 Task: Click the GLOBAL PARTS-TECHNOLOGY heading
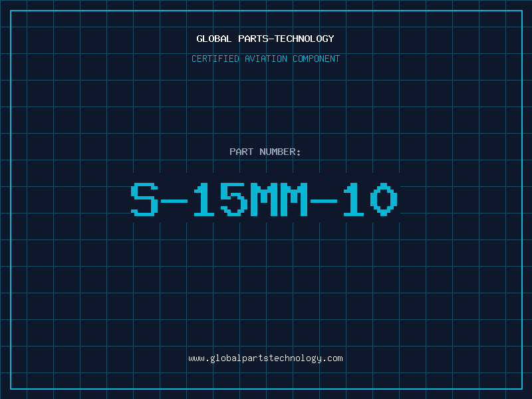(265, 39)
